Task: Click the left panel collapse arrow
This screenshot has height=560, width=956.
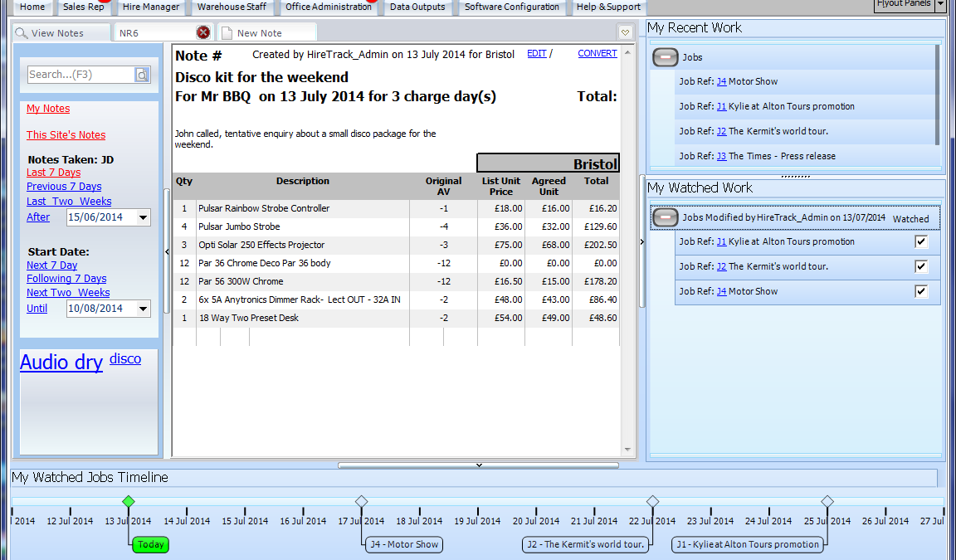Action: pyautogui.click(x=167, y=251)
